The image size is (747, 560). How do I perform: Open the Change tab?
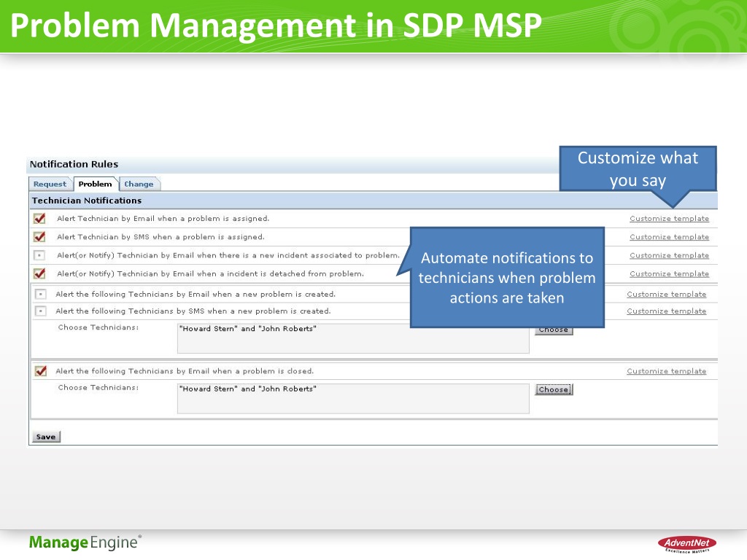(x=139, y=184)
